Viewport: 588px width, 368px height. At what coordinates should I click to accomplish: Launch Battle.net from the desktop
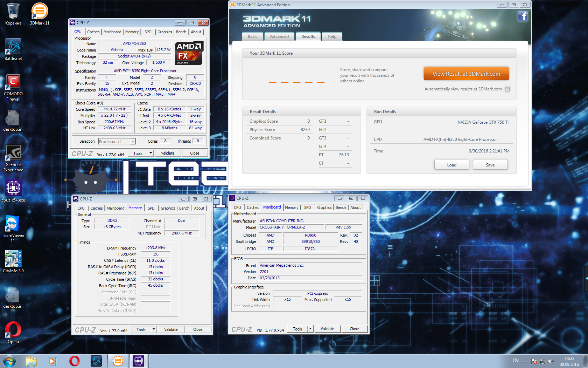point(13,49)
